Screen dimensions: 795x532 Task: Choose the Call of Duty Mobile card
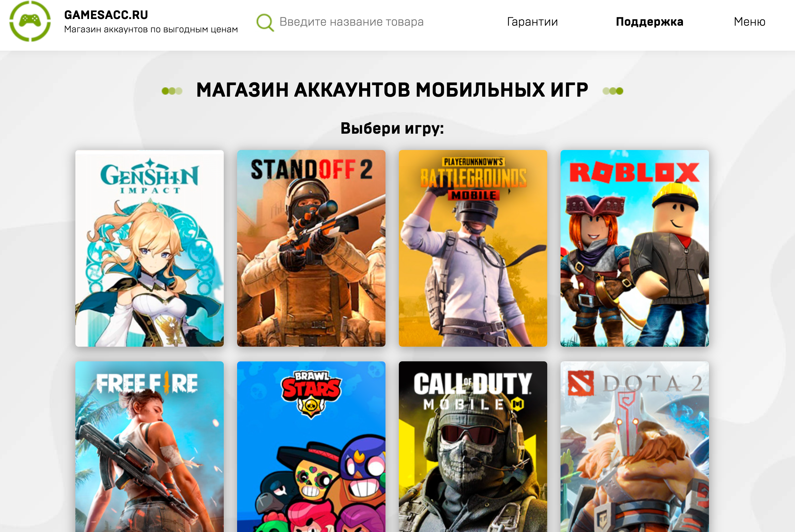tap(473, 447)
